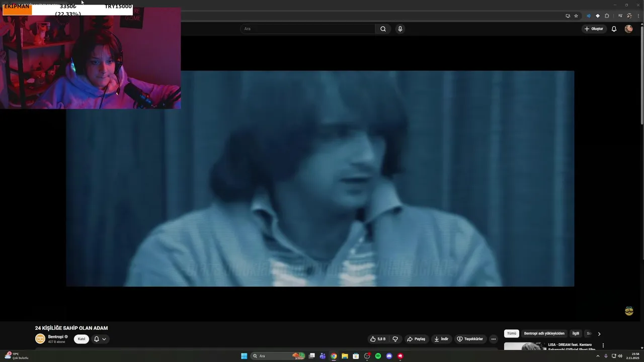
Task: Open Chrome media control icon
Action: [x=620, y=16]
